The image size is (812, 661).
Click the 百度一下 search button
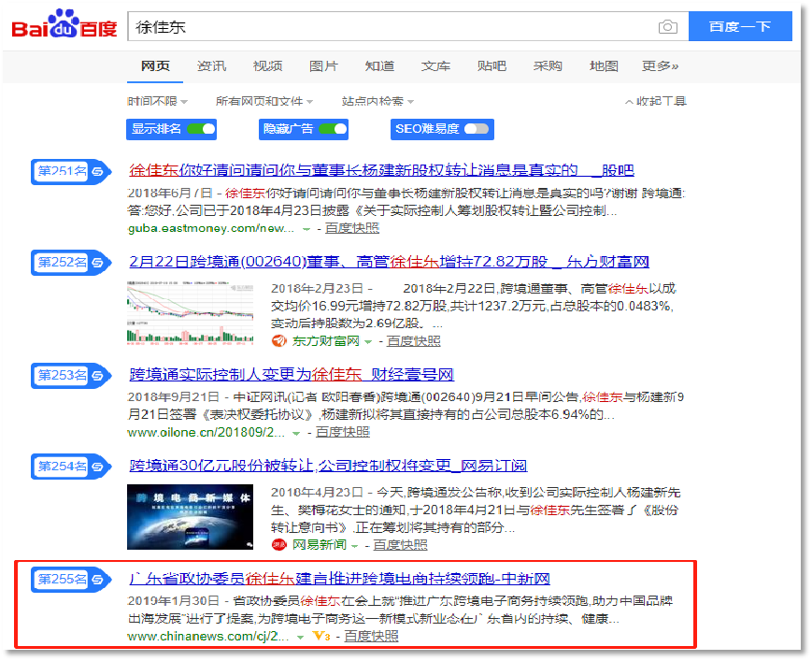point(740,26)
